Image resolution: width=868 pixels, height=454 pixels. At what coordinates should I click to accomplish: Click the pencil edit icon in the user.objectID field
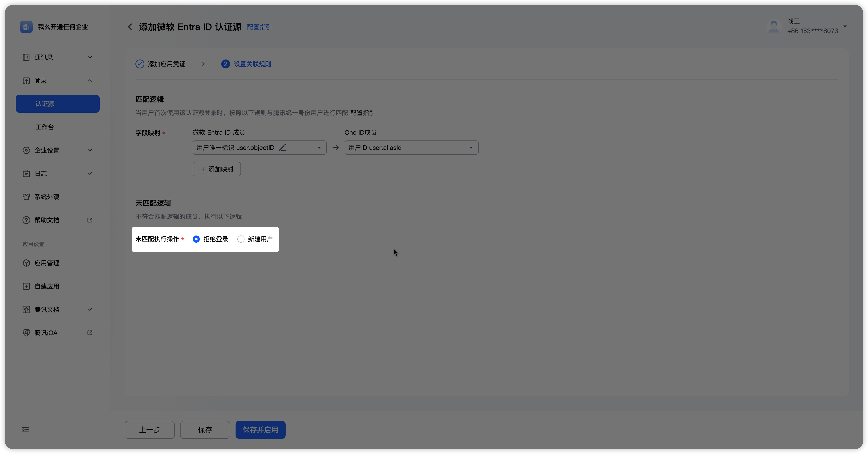pos(283,148)
